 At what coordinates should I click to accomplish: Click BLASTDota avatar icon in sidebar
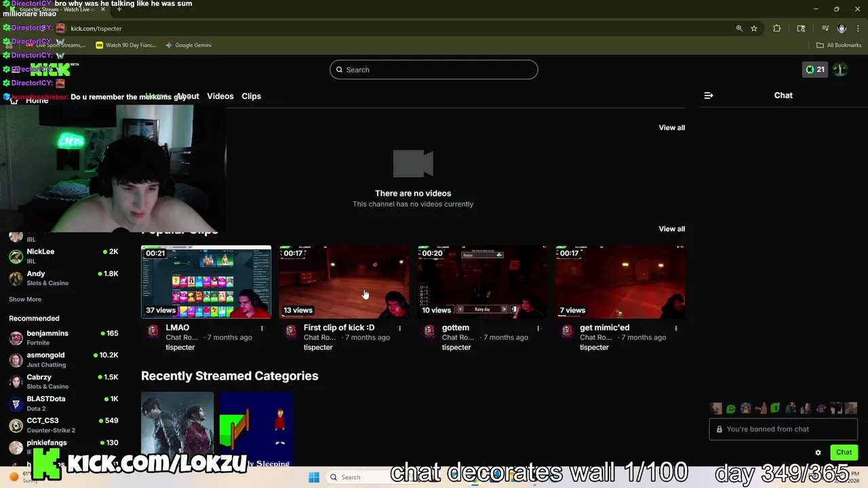[16, 403]
